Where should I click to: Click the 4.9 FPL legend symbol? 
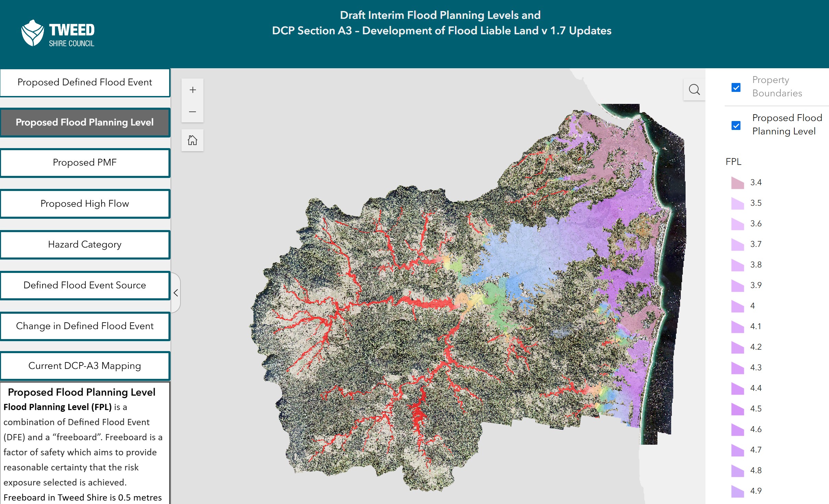click(737, 491)
